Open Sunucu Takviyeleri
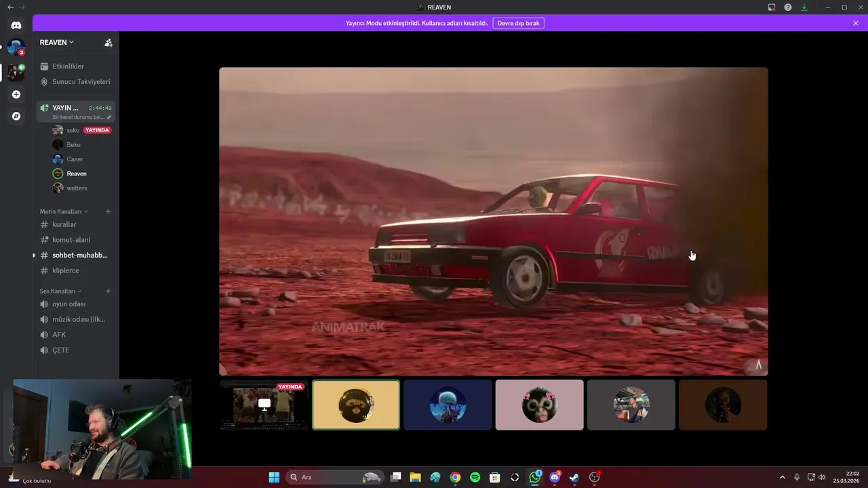This screenshot has width=868, height=488. coord(75,81)
